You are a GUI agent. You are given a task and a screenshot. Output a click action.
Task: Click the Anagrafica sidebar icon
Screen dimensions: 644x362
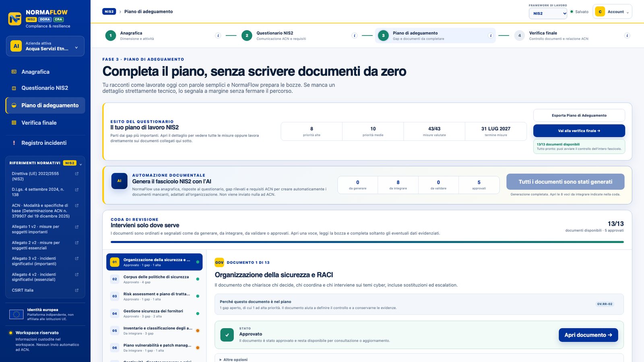(14, 72)
